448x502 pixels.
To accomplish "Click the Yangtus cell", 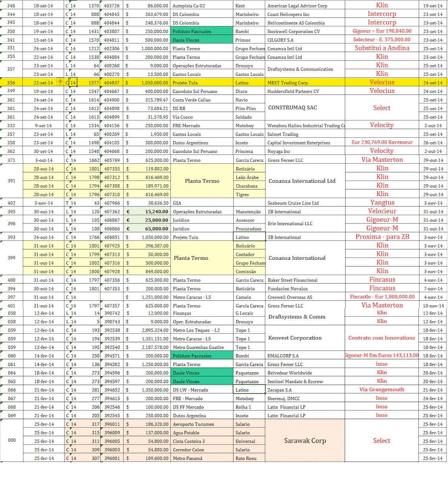I will [382, 203].
